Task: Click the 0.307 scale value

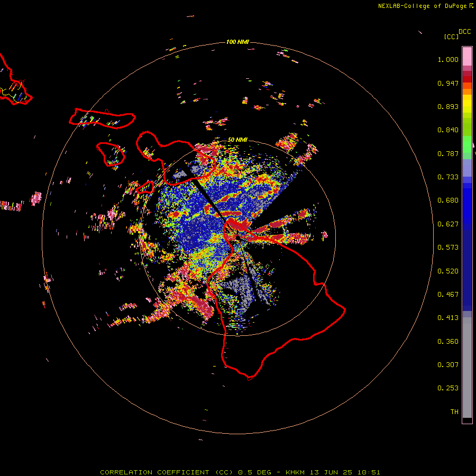Action: click(x=448, y=365)
